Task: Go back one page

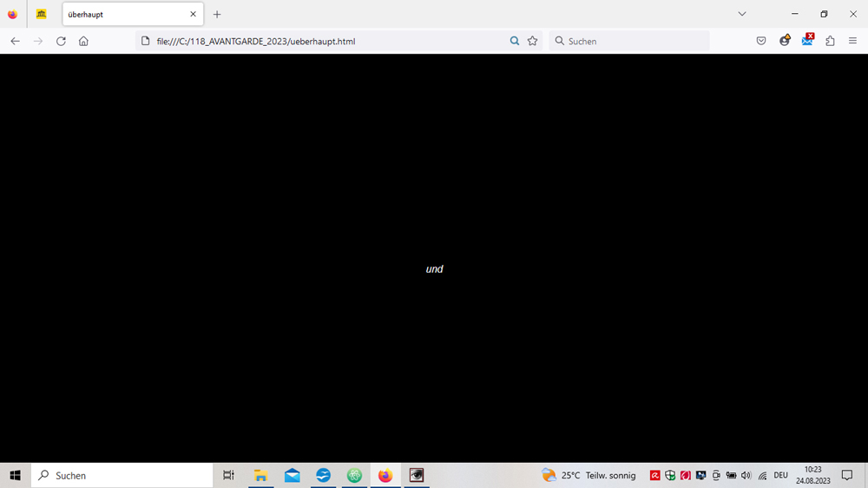Action: coord(15,41)
